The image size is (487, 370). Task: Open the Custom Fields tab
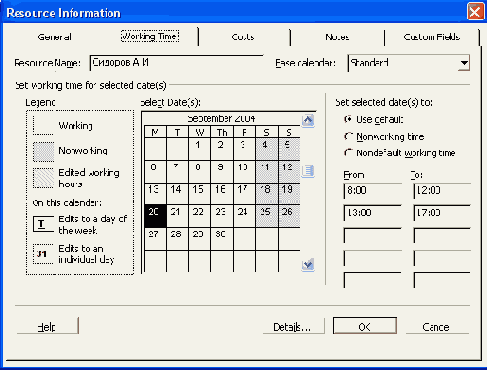[x=431, y=37]
